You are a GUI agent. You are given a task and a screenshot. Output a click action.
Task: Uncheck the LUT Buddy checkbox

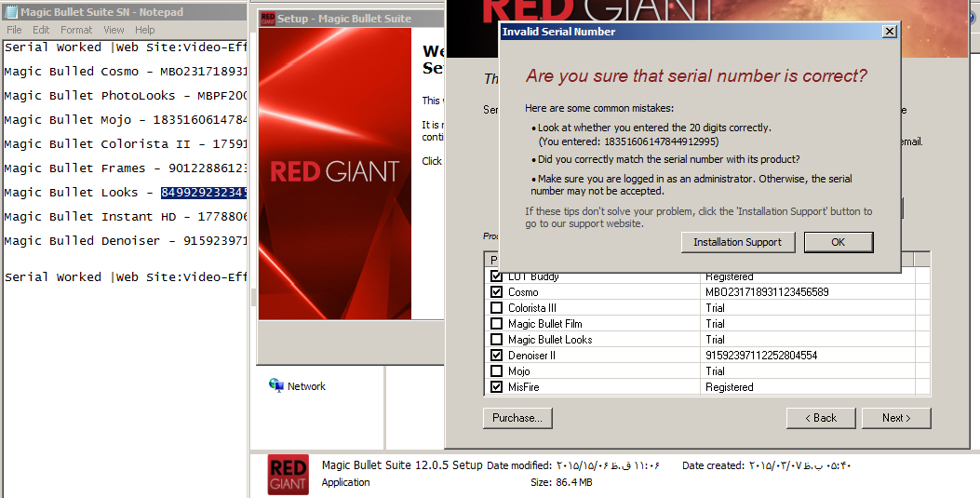point(496,276)
